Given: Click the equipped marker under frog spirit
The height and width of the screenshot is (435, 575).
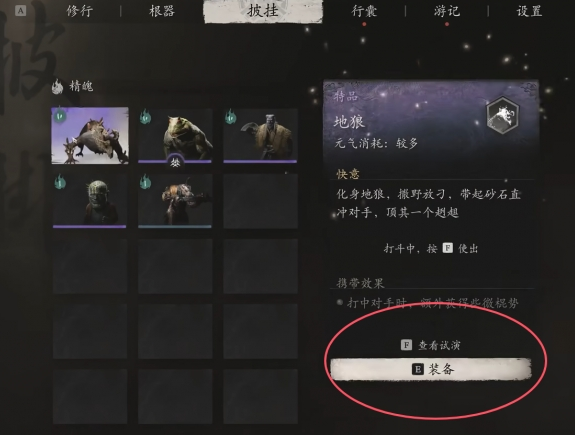Looking at the screenshot, I should click(175, 162).
